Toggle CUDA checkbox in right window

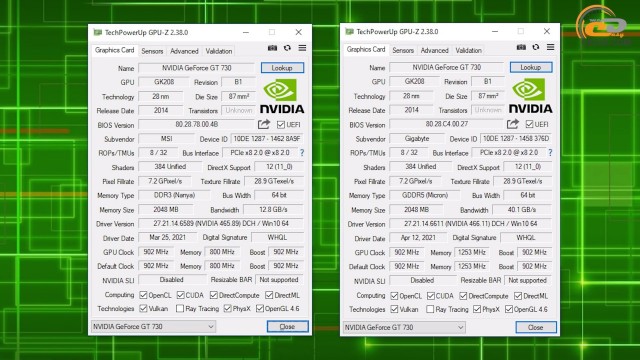(x=431, y=296)
